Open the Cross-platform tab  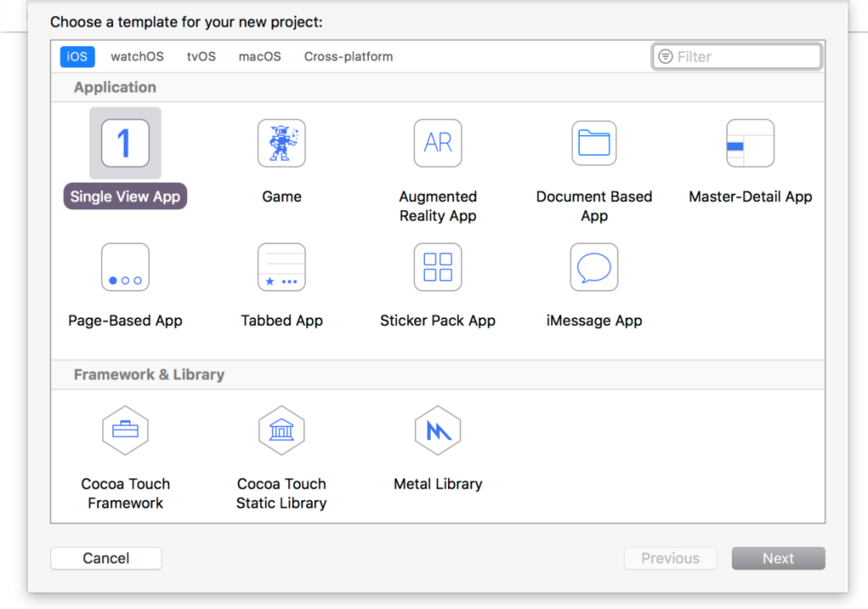[x=348, y=57]
